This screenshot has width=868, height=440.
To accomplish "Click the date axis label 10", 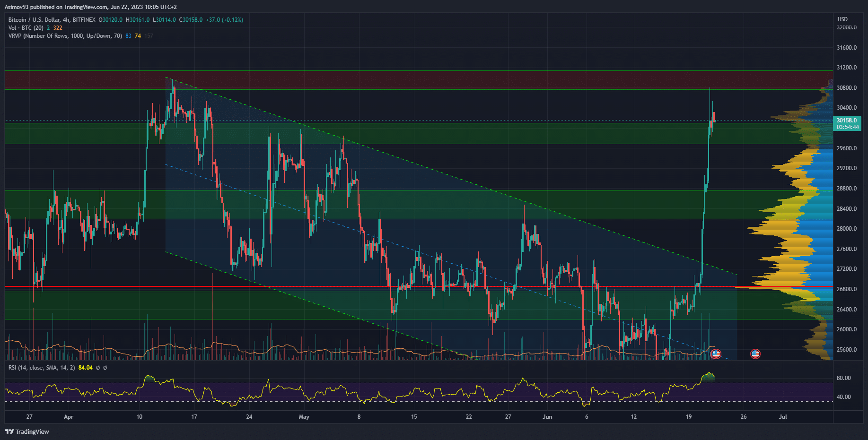I will pos(140,417).
